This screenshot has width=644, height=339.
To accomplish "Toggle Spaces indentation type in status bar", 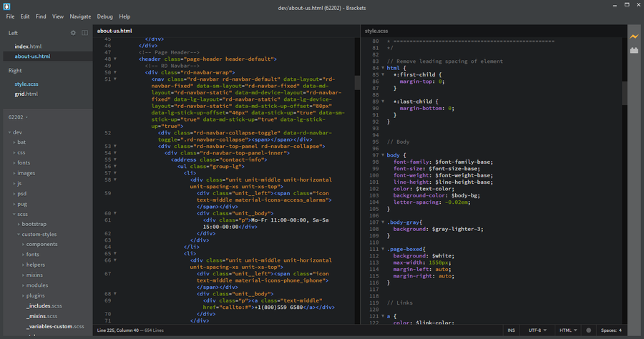I will tap(610, 330).
